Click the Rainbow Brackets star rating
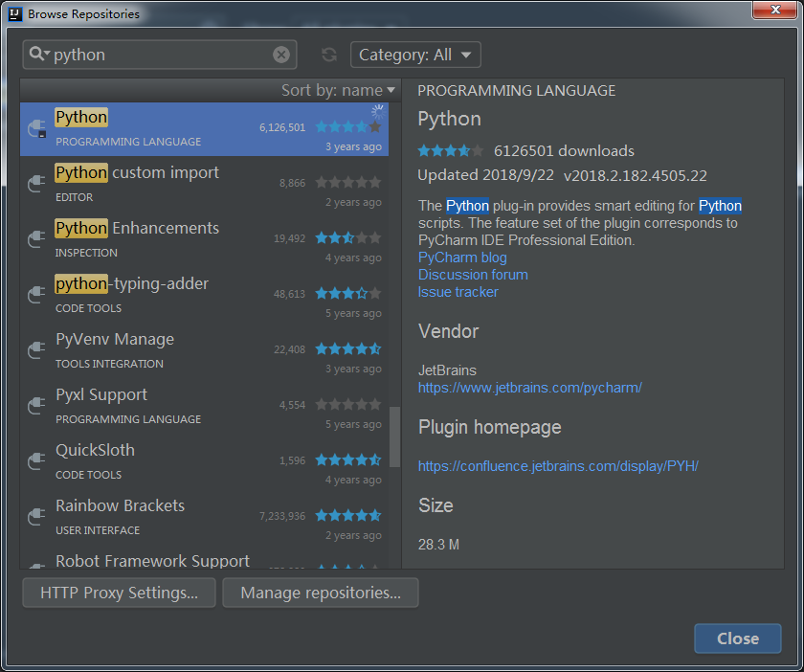Image resolution: width=804 pixels, height=672 pixels. pyautogui.click(x=348, y=515)
